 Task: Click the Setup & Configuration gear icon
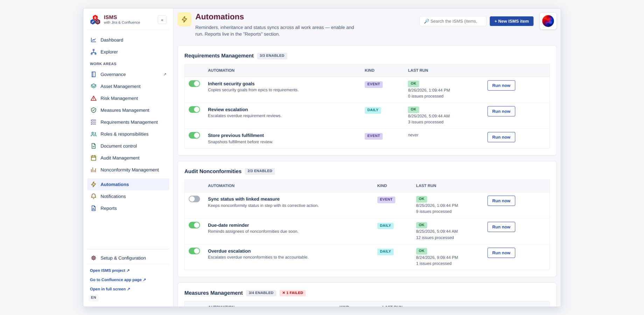click(x=93, y=258)
